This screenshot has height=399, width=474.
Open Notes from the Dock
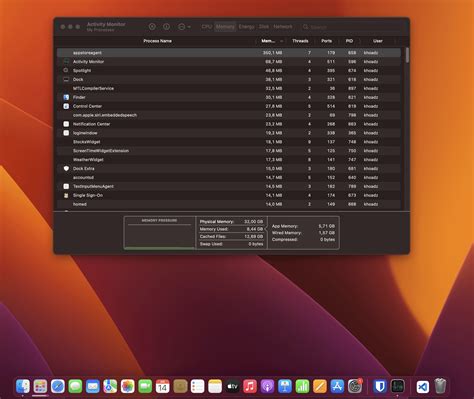(215, 386)
